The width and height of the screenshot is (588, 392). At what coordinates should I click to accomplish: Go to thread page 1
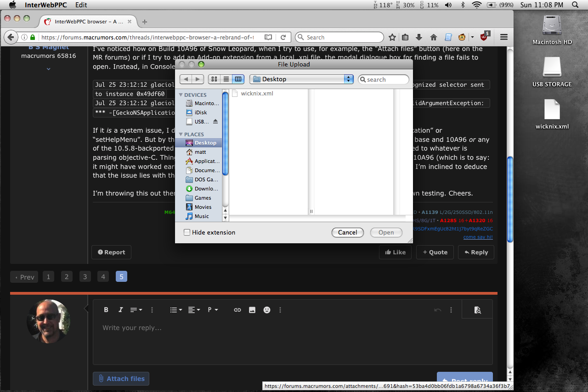tap(48, 276)
